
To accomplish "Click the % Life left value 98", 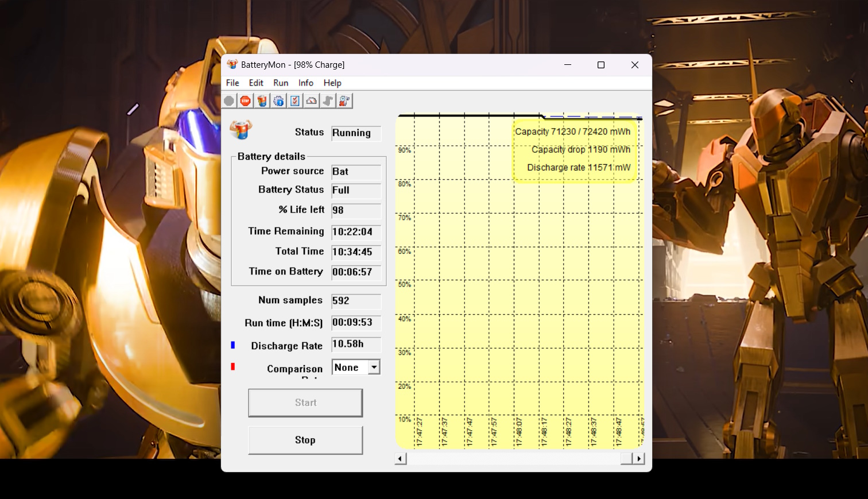I will pos(356,210).
